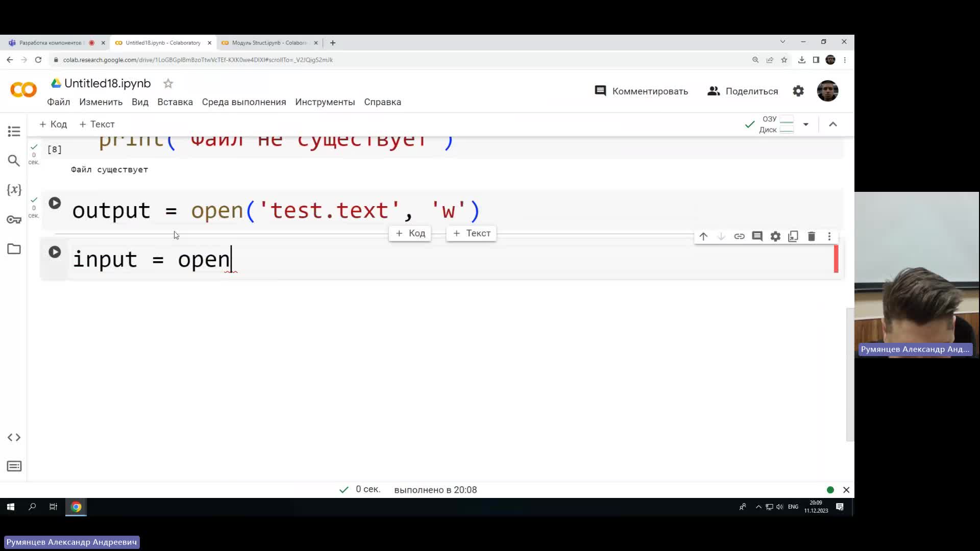This screenshot has height=551, width=980.
Task: Bookmark this page with the star
Action: coord(784,60)
